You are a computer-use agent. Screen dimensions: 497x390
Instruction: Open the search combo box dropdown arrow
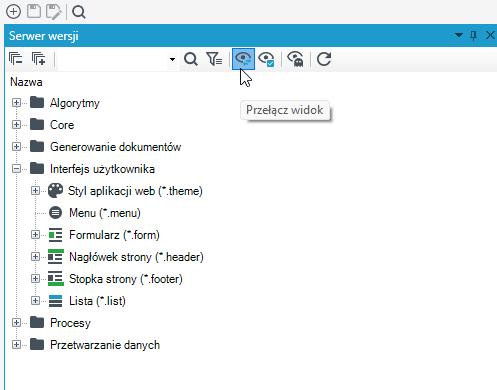[172, 59]
